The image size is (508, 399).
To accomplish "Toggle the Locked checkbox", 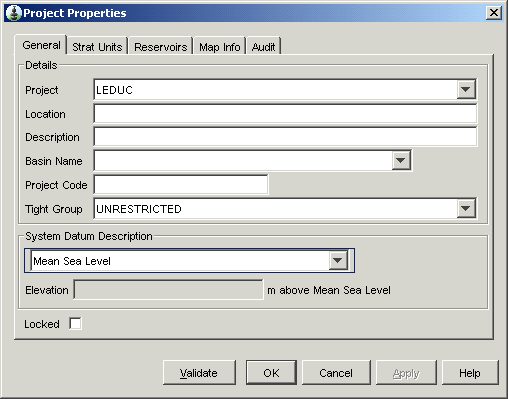I will click(75, 323).
